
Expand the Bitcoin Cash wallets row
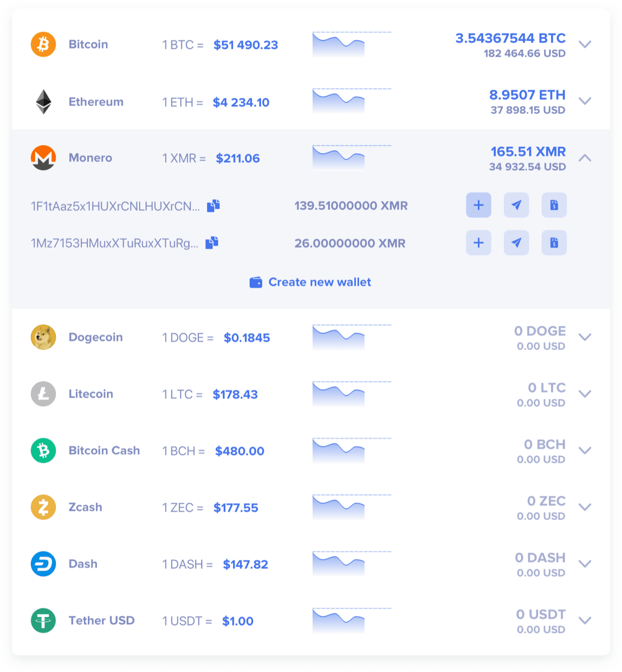[x=585, y=450]
